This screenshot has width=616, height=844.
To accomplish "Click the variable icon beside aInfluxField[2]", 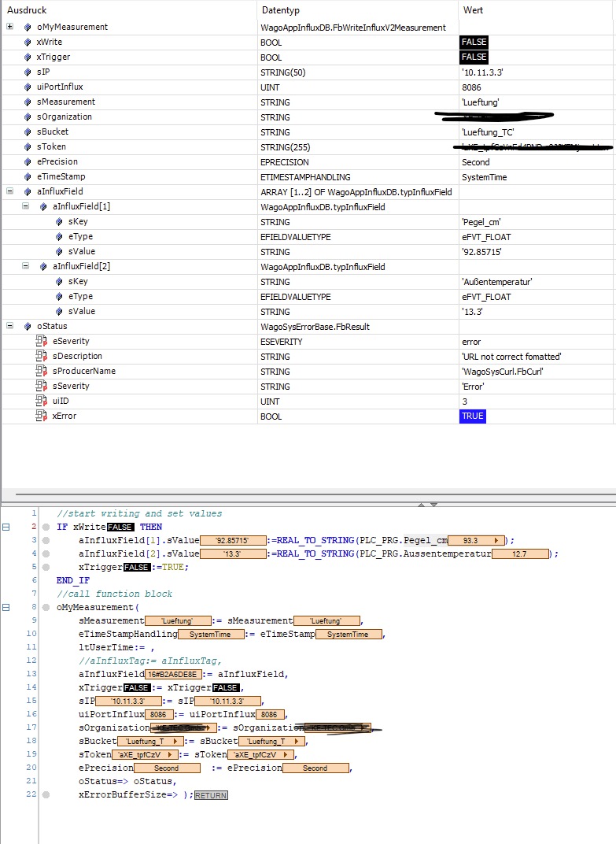I will click(x=43, y=266).
